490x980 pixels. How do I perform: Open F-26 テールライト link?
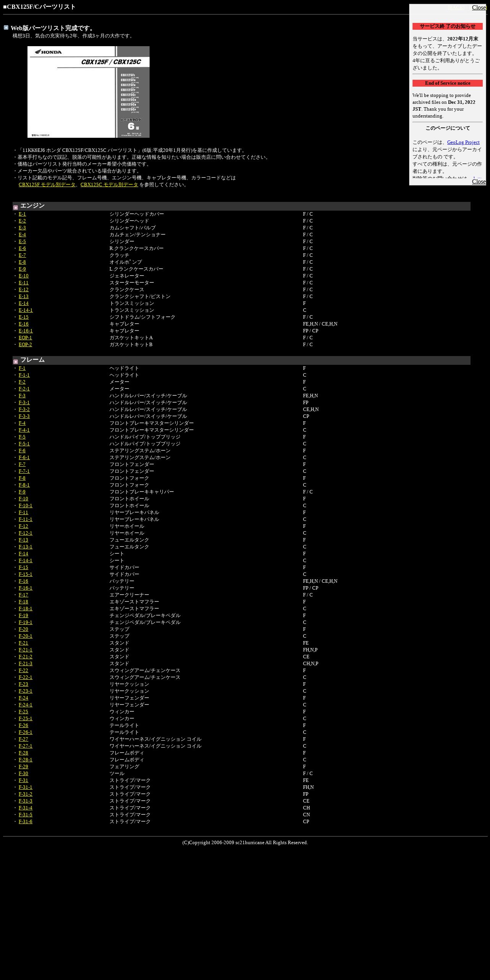[x=23, y=725]
